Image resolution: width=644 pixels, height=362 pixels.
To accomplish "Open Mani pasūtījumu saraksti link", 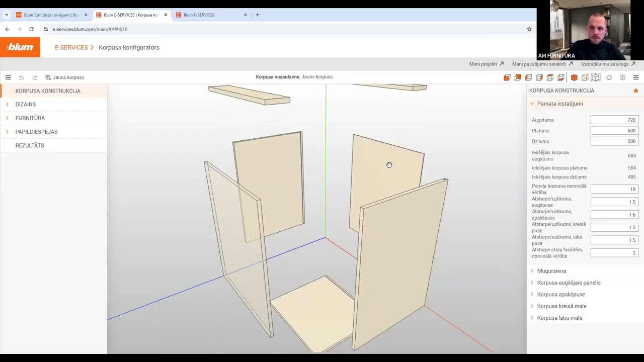I will coord(542,64).
